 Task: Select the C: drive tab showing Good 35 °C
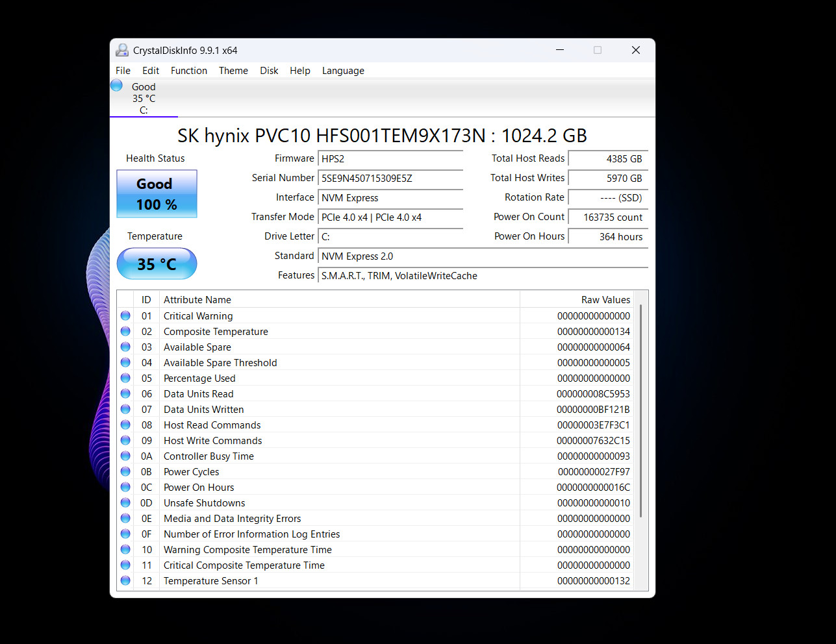tap(144, 99)
